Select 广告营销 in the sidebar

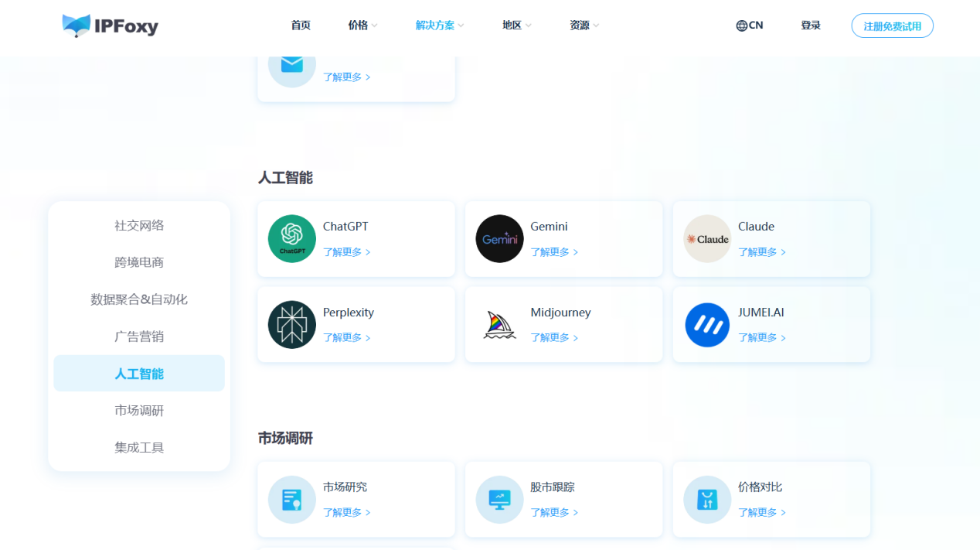click(139, 336)
